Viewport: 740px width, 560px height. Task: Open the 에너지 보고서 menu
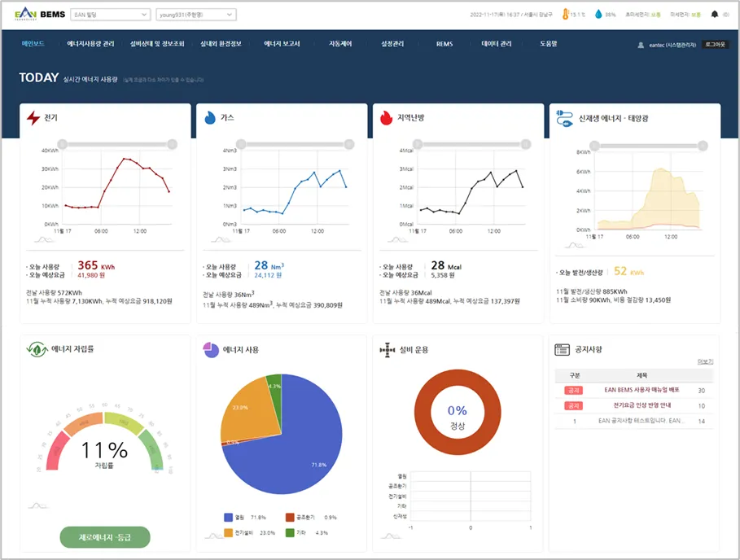pyautogui.click(x=282, y=44)
